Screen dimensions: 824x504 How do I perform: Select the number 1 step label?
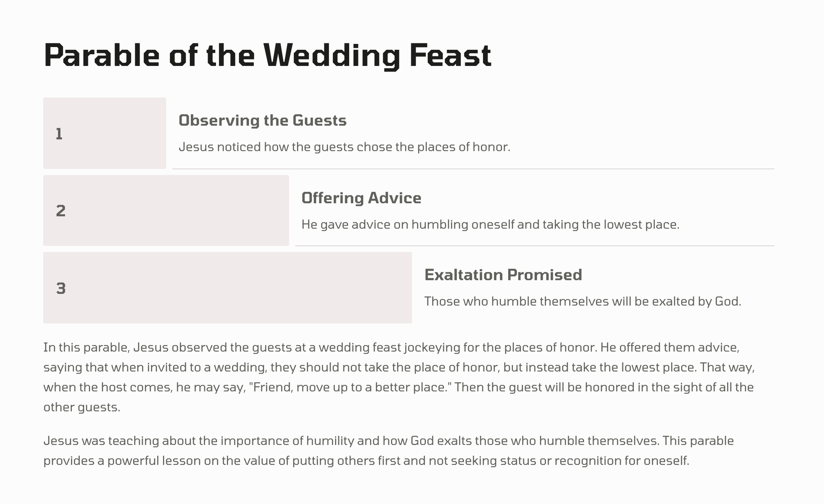pyautogui.click(x=59, y=134)
